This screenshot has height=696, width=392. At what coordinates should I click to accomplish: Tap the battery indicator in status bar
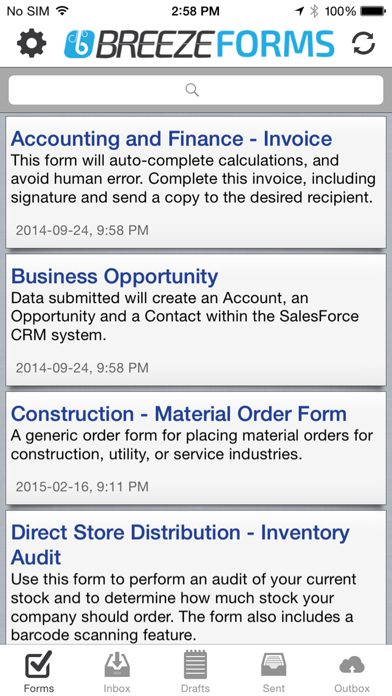(x=373, y=11)
